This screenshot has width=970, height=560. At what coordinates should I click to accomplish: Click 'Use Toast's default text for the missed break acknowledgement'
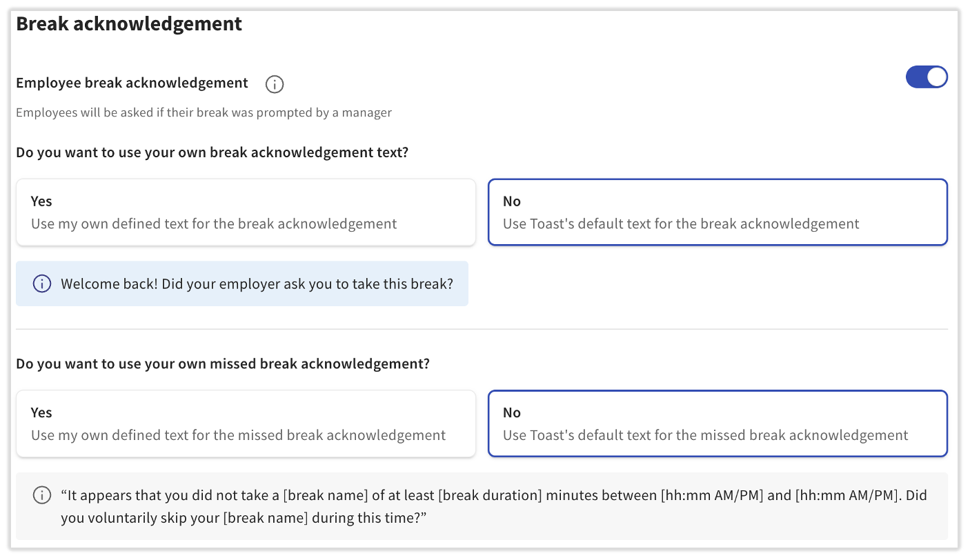(x=705, y=435)
